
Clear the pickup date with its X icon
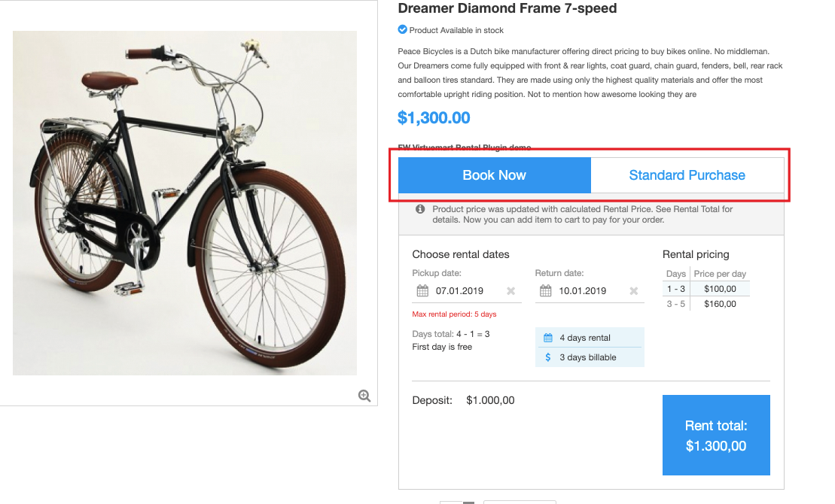[510, 291]
